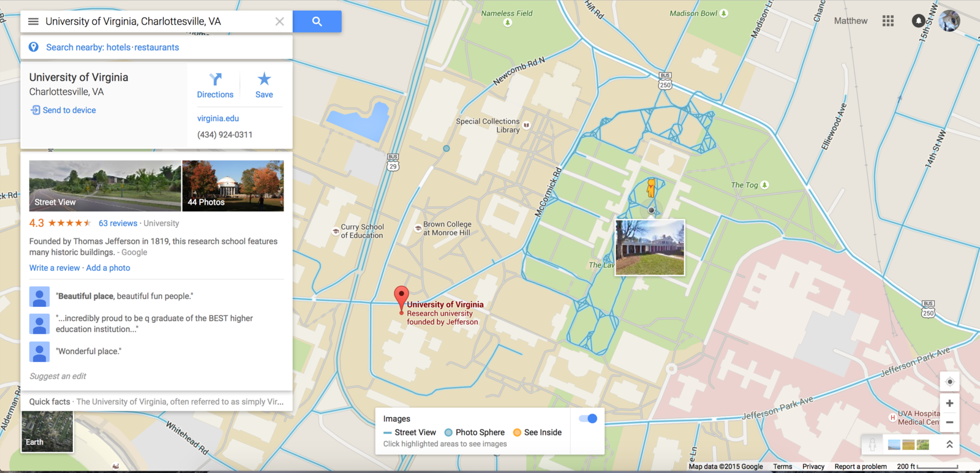
Task: Click the nearby location pin icon
Action: (34, 47)
